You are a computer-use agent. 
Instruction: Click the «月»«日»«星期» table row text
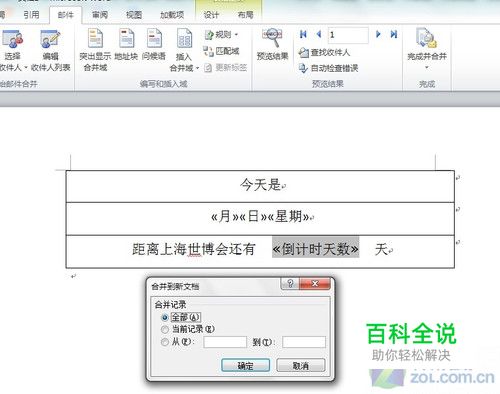(260, 217)
